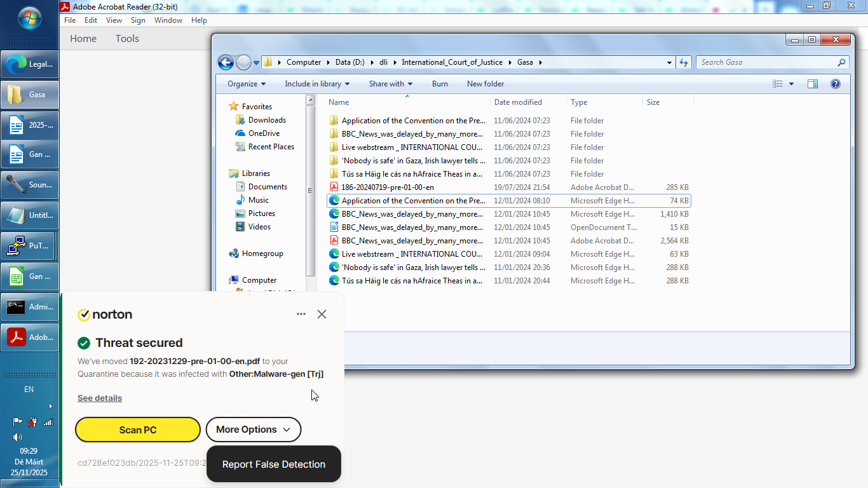Create a folder with 'New folder'
The image size is (868, 488).
485,84
